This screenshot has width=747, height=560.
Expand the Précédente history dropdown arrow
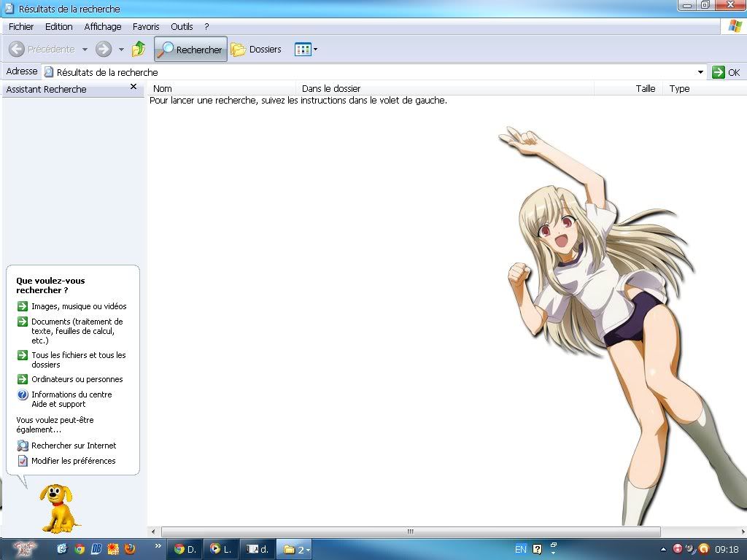pos(85,50)
